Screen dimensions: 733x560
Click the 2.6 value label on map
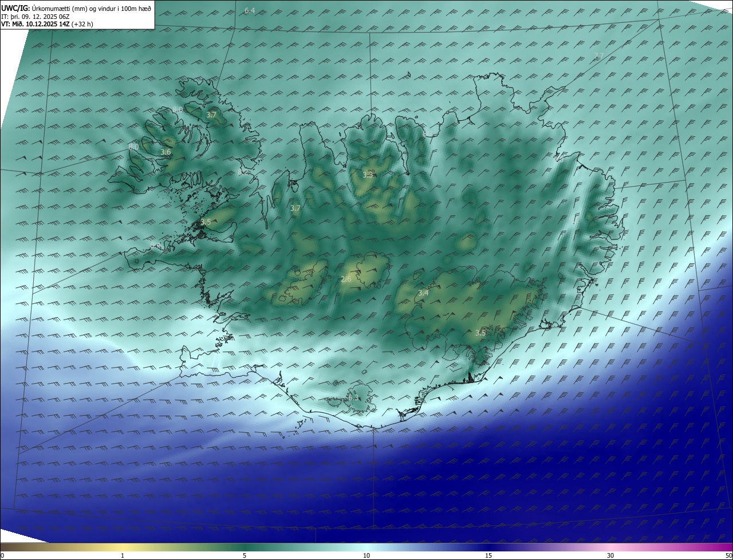pos(346,279)
